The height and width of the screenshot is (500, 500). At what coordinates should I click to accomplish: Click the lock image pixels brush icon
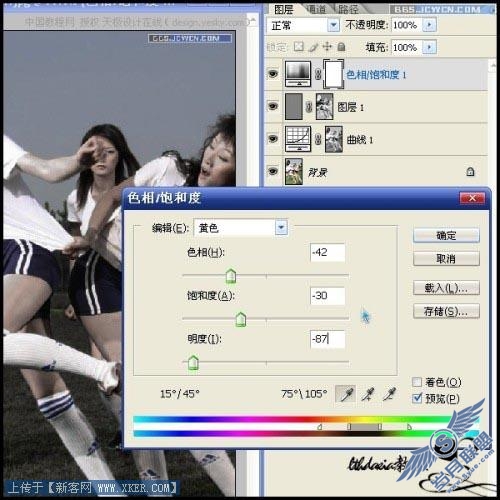313,47
